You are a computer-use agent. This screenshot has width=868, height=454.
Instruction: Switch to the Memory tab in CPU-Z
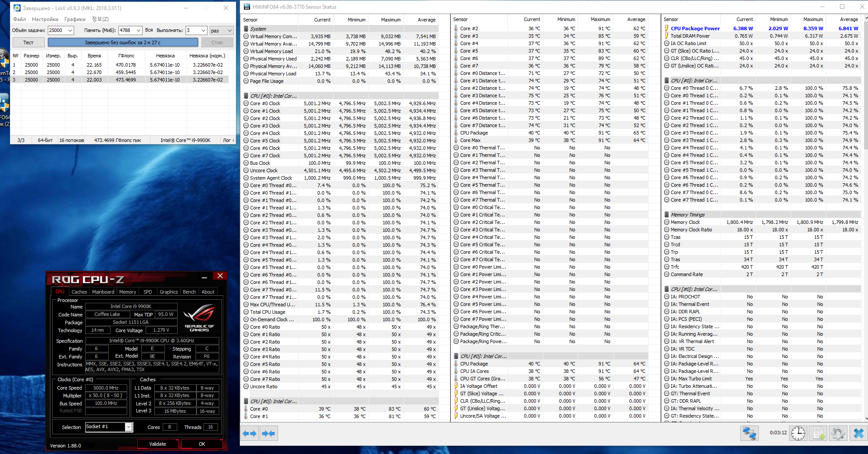pyautogui.click(x=128, y=292)
